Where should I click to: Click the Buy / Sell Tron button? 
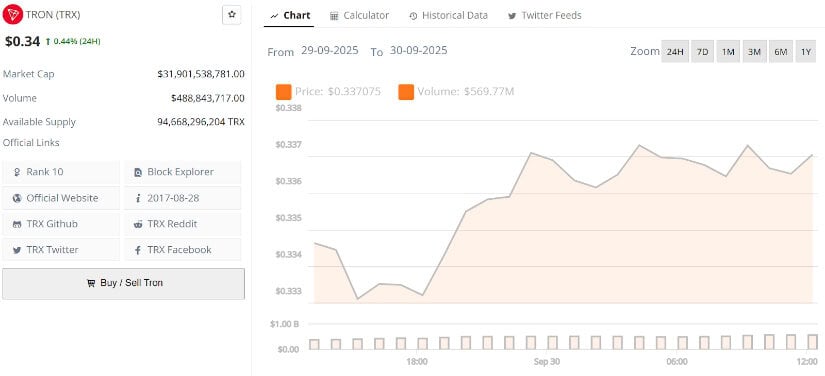coord(124,284)
